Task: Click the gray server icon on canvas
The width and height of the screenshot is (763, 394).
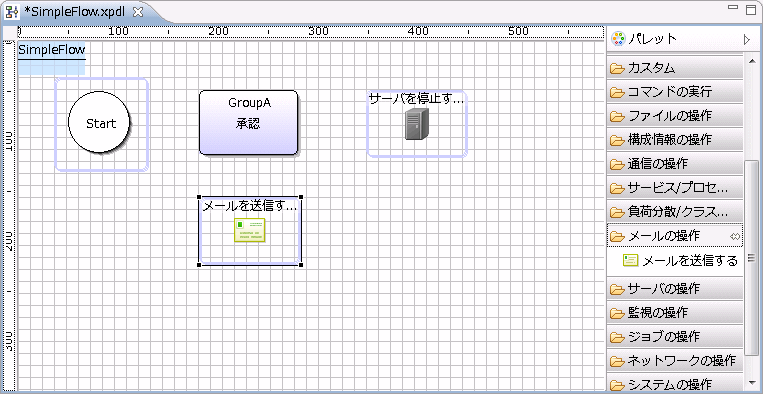Action: [x=417, y=124]
